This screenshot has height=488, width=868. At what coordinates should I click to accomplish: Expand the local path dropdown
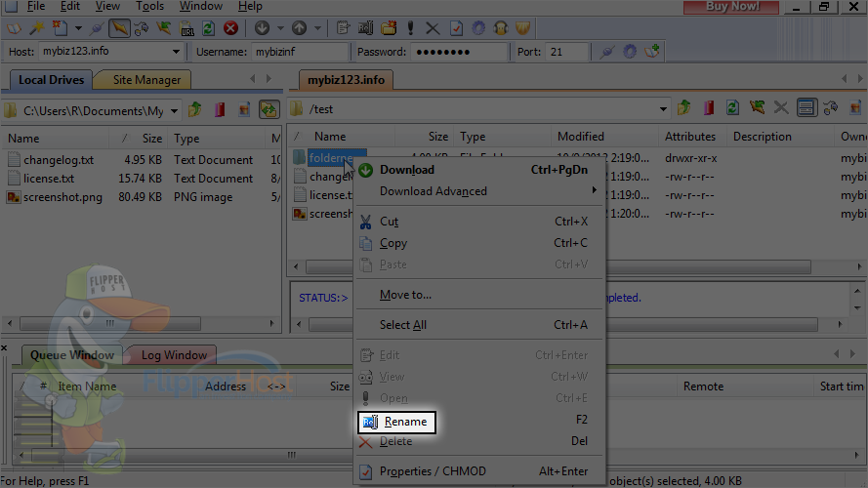[x=174, y=110]
